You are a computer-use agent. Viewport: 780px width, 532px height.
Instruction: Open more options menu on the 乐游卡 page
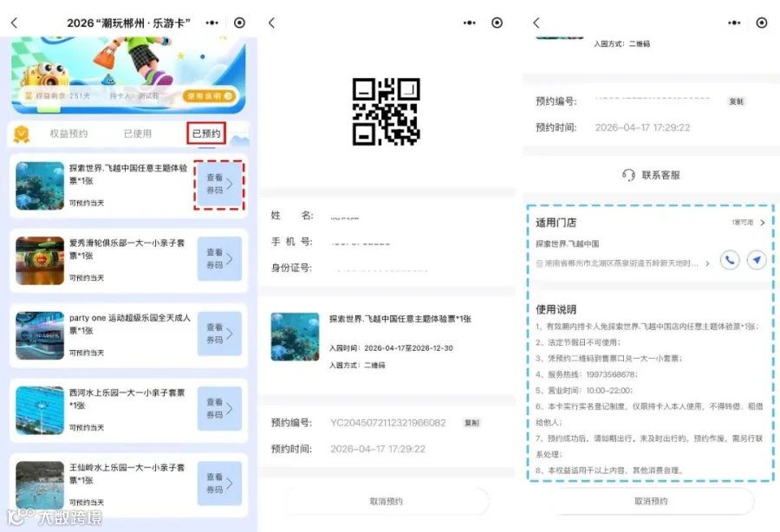tap(212, 23)
